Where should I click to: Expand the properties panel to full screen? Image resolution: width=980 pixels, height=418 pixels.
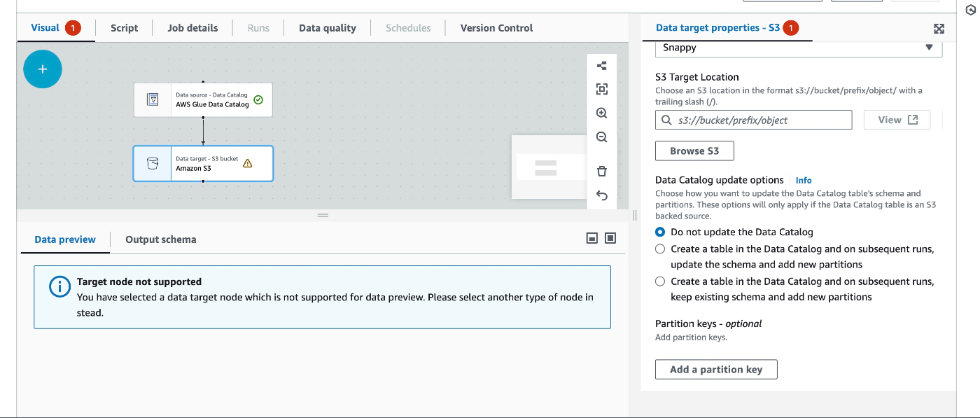point(939,29)
